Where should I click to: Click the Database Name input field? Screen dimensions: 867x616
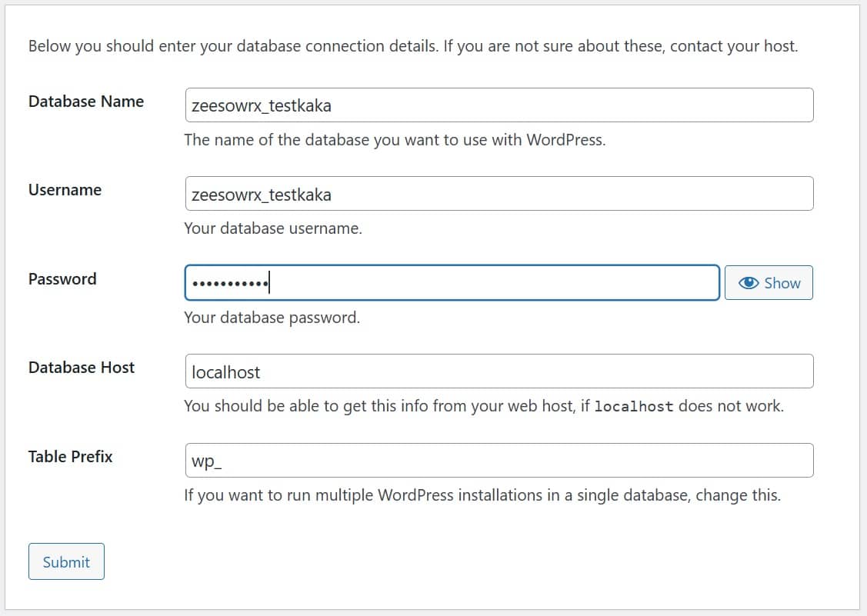[x=499, y=105]
